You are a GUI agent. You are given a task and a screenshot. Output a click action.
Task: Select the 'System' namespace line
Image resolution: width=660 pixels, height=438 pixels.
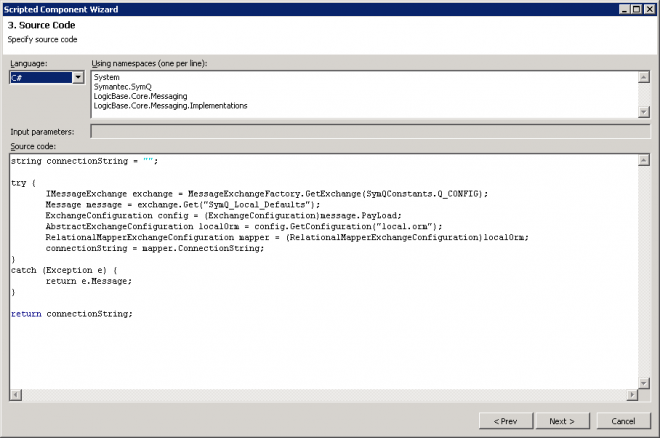107,77
